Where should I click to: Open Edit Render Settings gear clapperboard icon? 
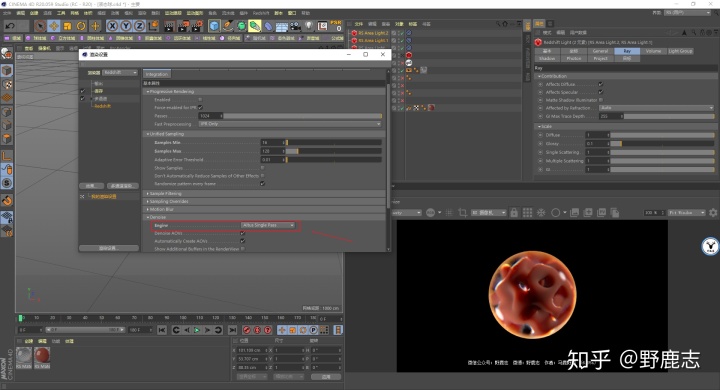tap(197, 26)
